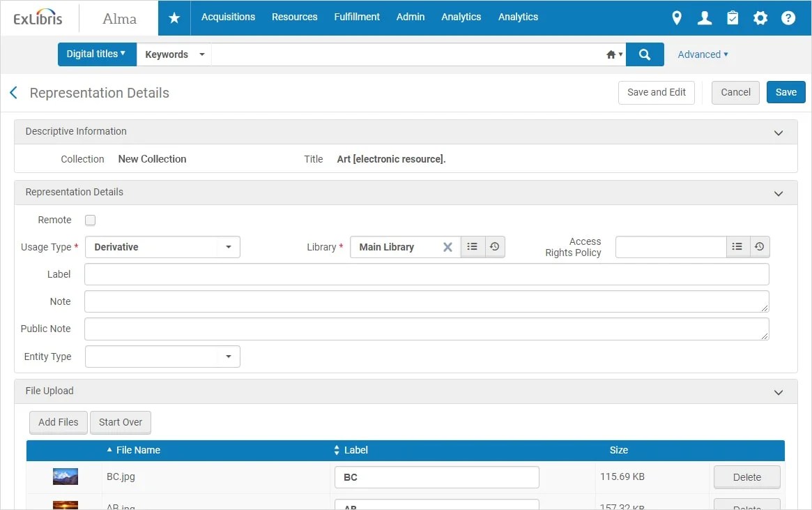Open the Library lookup list icon
The image size is (812, 510).
point(472,246)
